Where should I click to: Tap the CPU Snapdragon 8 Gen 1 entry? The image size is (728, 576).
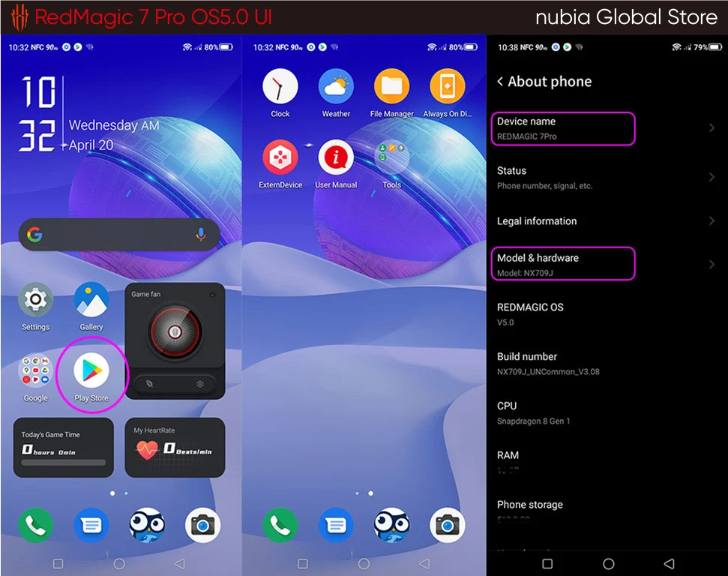[x=607, y=413]
